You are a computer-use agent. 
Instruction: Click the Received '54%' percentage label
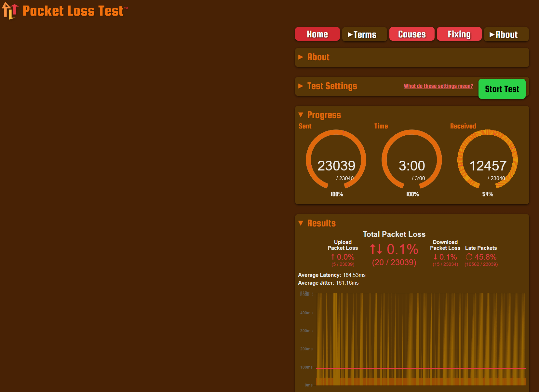[488, 194]
